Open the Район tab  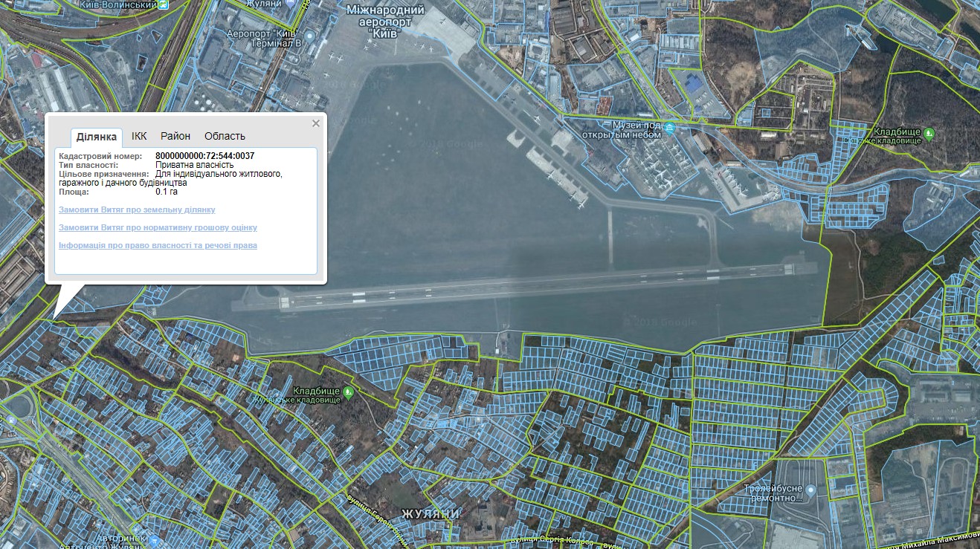[x=175, y=137]
